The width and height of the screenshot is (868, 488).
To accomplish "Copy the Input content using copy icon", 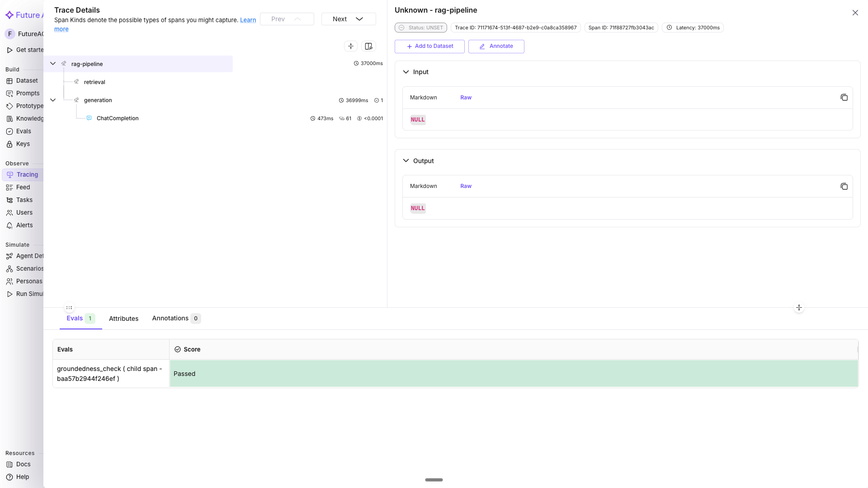I will coord(844,97).
